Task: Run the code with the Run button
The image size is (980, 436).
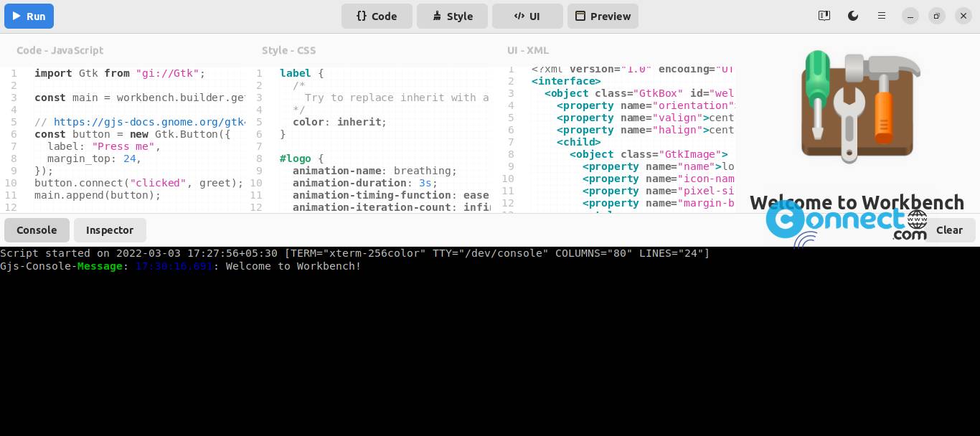Action: (x=29, y=16)
